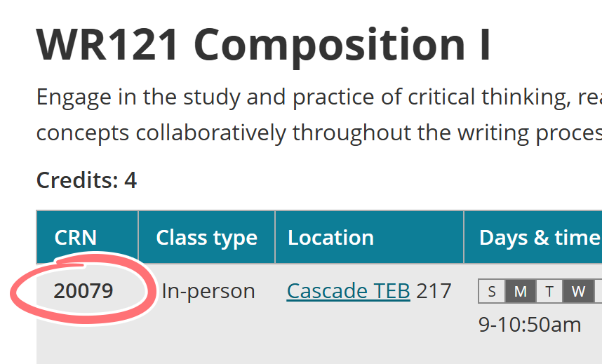The height and width of the screenshot is (364, 602).
Task: Click the highlighted Wednesday 'W' day box
Action: click(578, 292)
